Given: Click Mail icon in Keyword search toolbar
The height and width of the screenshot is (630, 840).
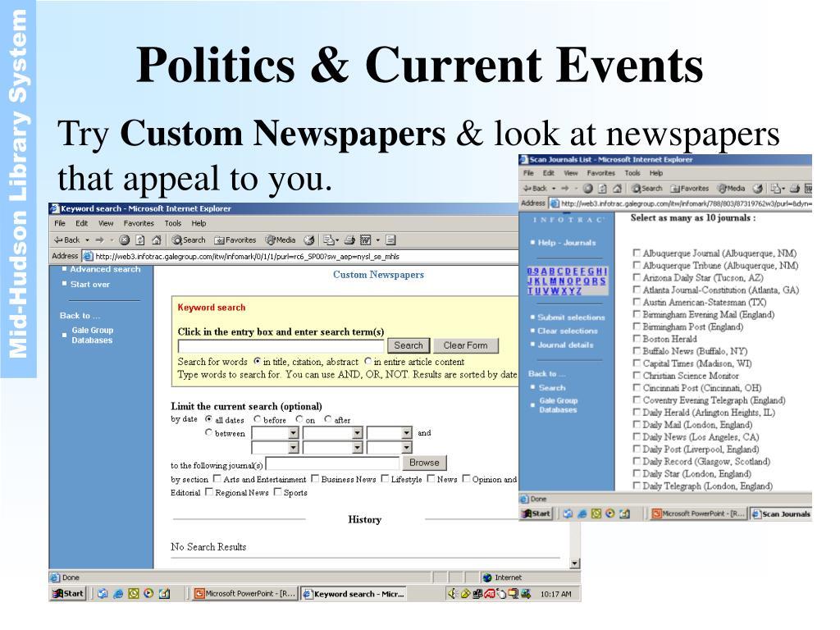Looking at the screenshot, I should pos(328,240).
